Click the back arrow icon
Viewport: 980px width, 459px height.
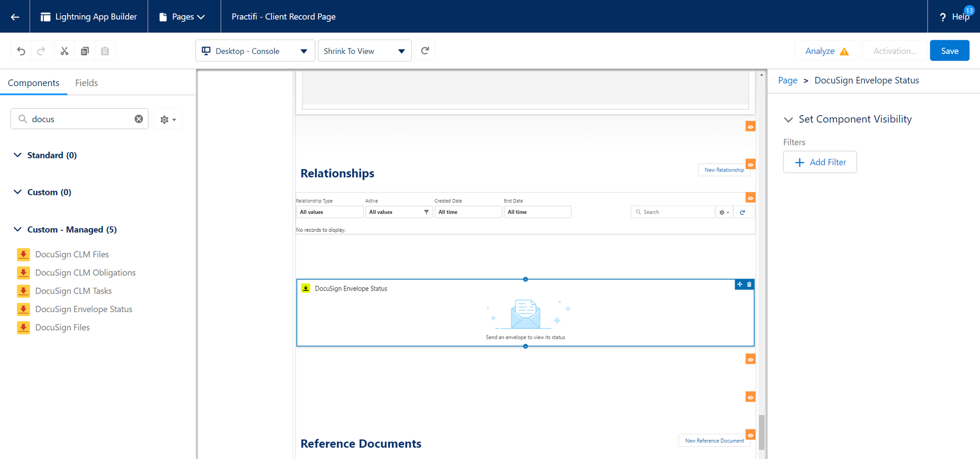coord(15,17)
